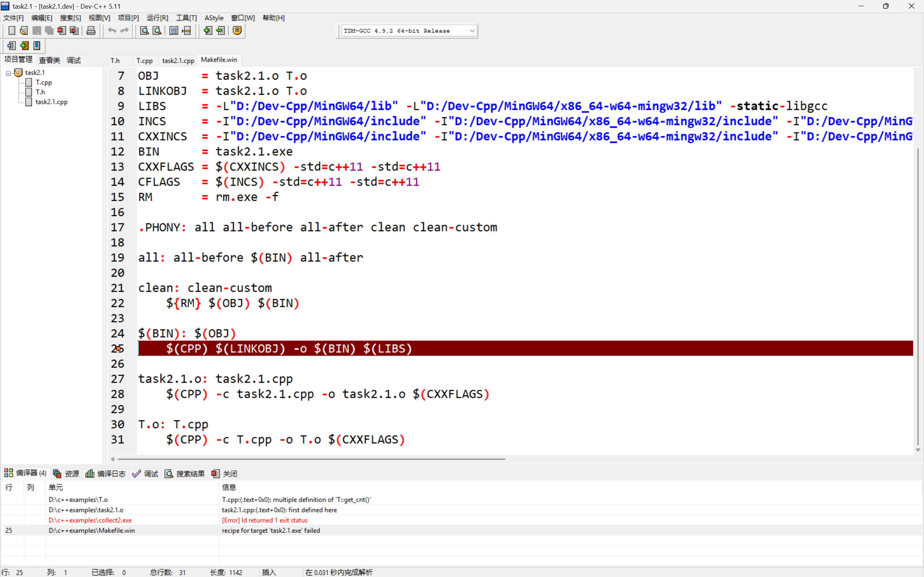Switch to the T.cpp editor tab

[x=144, y=60]
